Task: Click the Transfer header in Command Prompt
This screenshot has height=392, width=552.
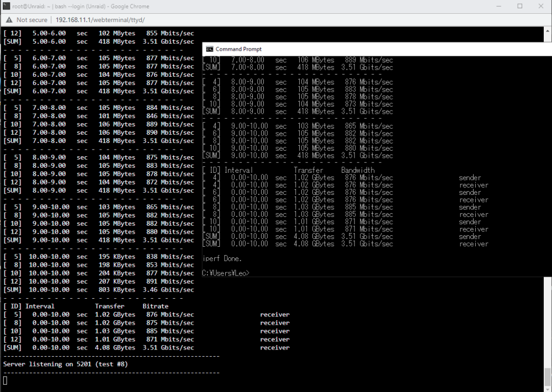Action: click(x=309, y=170)
